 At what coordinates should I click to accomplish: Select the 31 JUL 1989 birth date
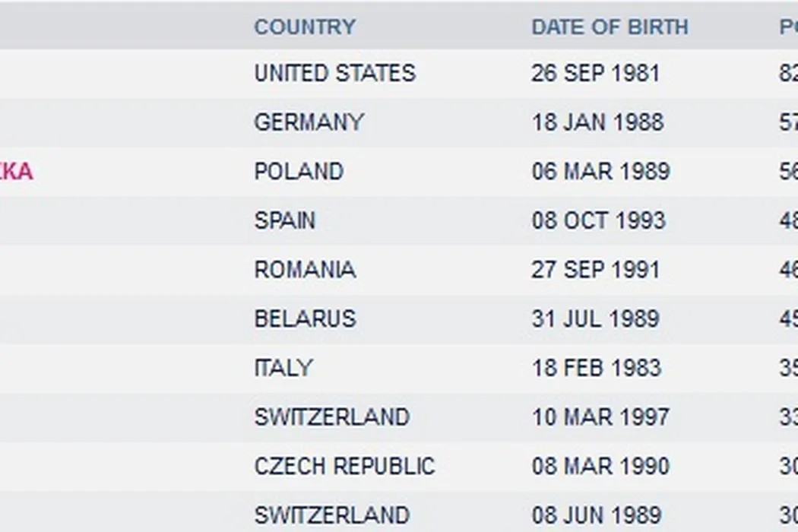point(595,318)
